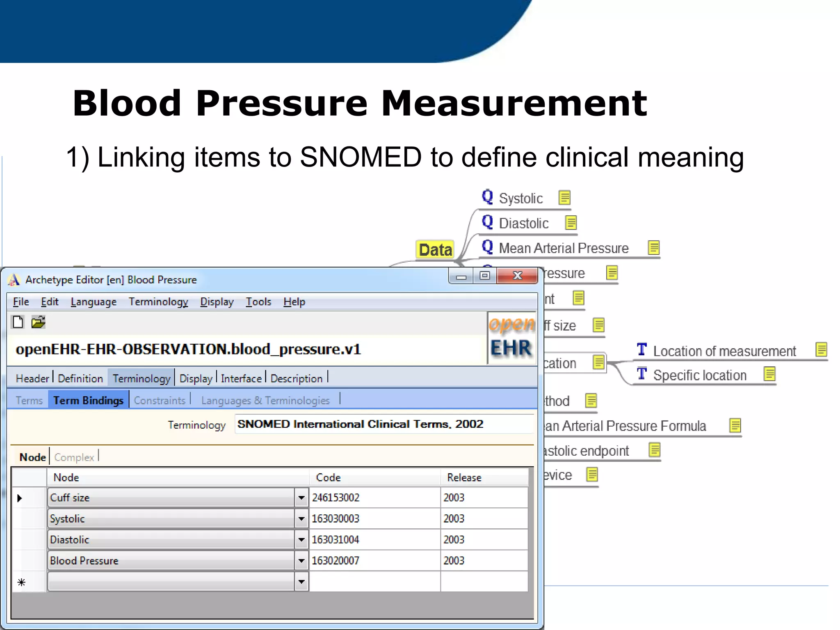Open the Help menu

tap(294, 301)
